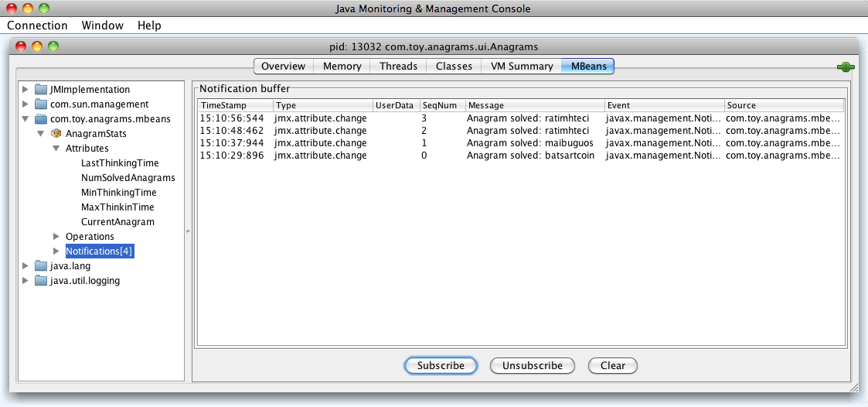
Task: Expand the JMImplementation tree node
Action: point(26,90)
